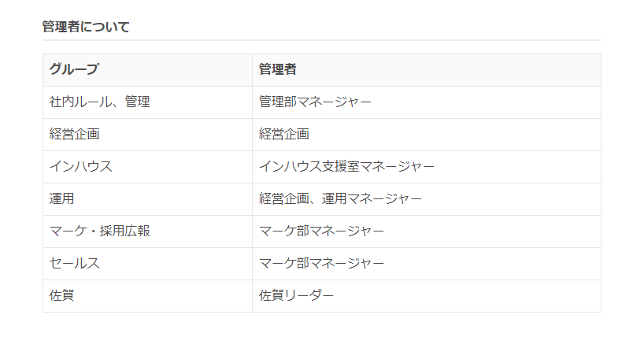Click the horizontal line beneath the heading

click(321, 40)
